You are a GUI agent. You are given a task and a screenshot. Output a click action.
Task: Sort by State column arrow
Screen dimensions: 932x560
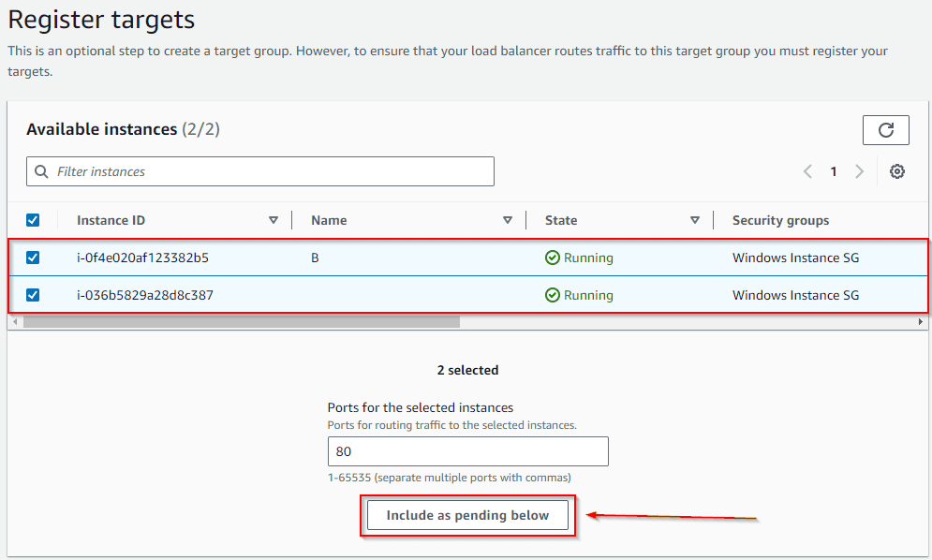click(x=695, y=220)
